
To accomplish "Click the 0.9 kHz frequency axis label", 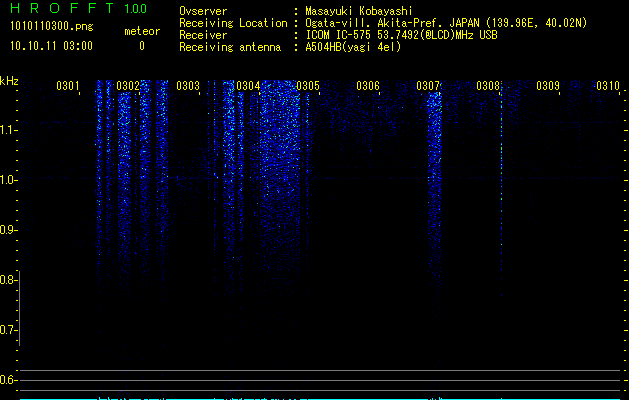I will 7,230.
